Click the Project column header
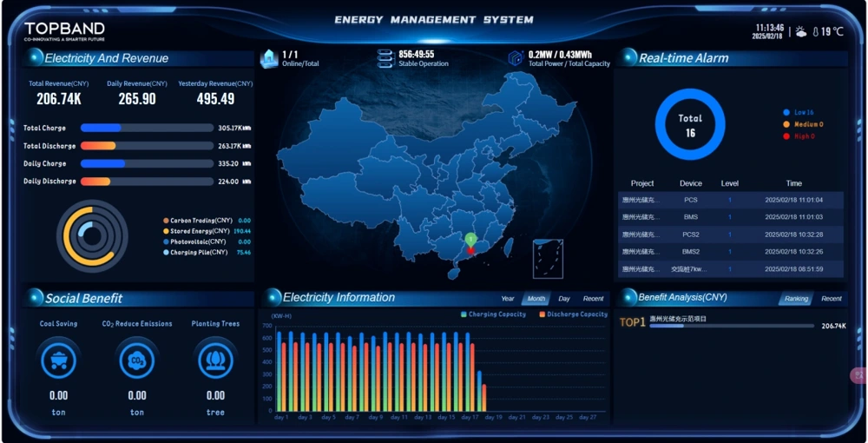 pos(642,183)
